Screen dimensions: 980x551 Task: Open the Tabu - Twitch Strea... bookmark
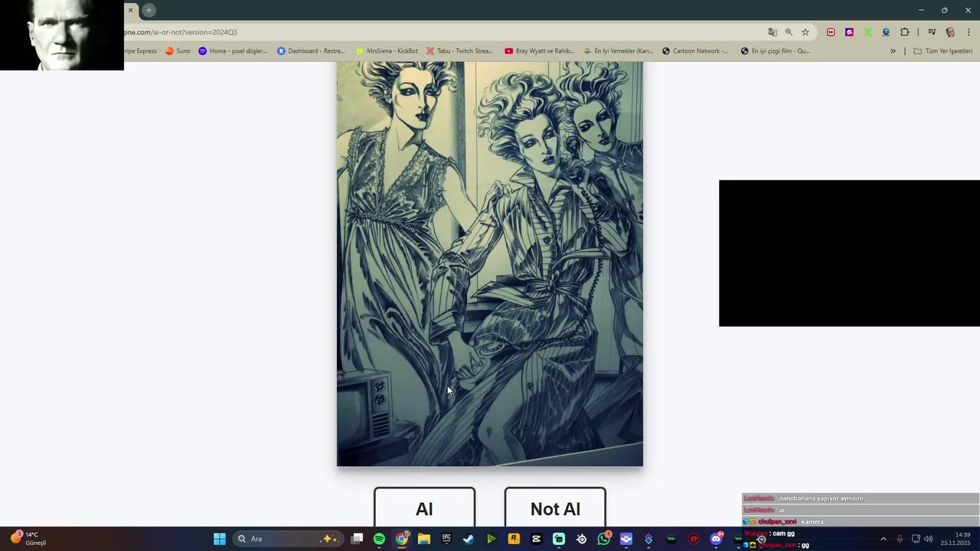coord(459,51)
